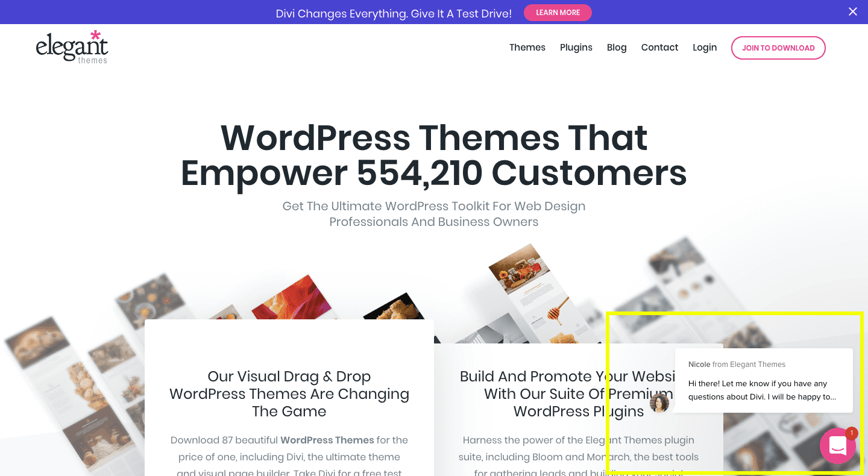Open the Contact page
868x476 pixels.
point(659,48)
